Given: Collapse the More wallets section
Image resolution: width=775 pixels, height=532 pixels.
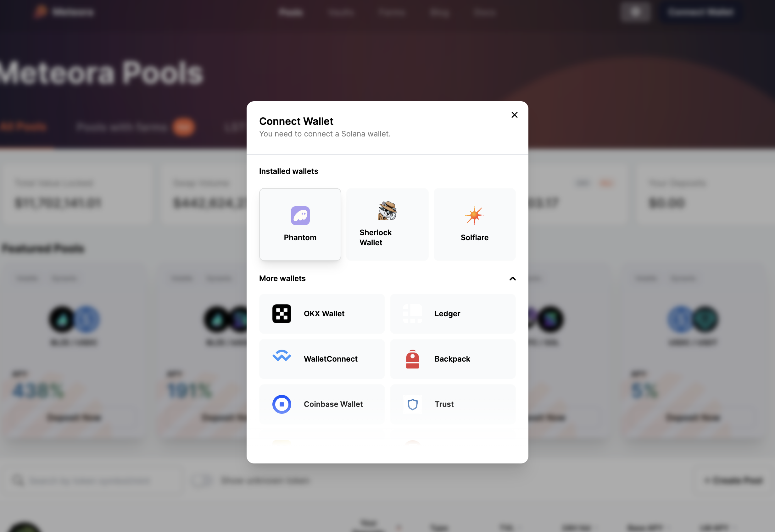Looking at the screenshot, I should (512, 278).
